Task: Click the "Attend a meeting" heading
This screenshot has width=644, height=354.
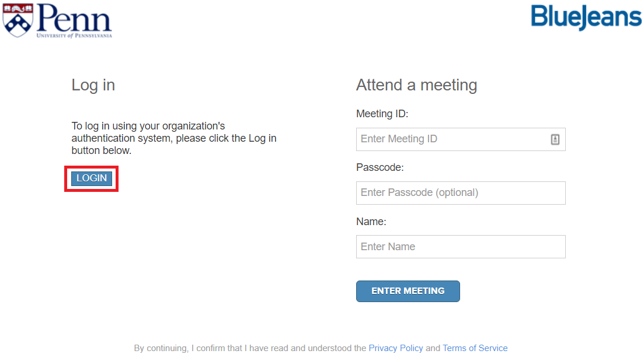Action: [416, 85]
